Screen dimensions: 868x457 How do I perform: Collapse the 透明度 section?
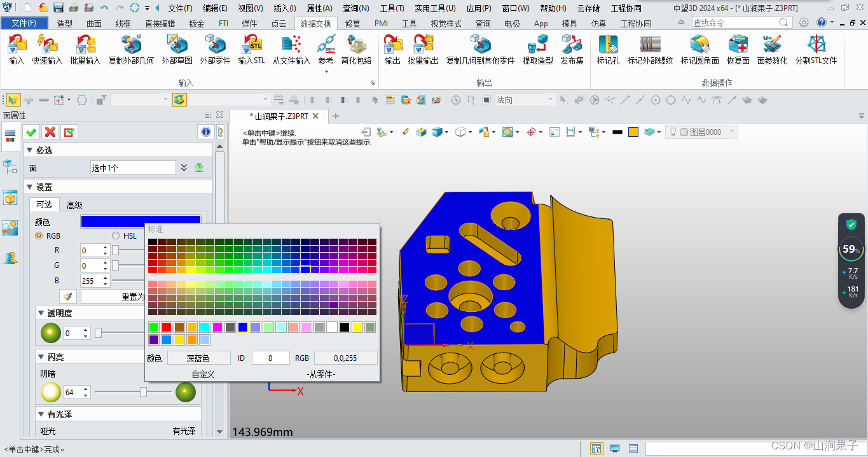click(42, 313)
